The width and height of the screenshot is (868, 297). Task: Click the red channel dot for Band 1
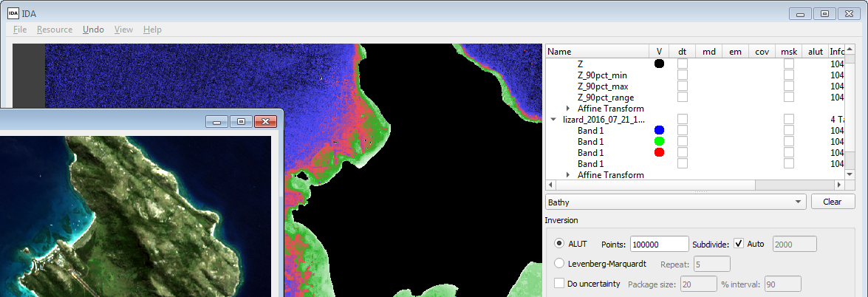[659, 152]
